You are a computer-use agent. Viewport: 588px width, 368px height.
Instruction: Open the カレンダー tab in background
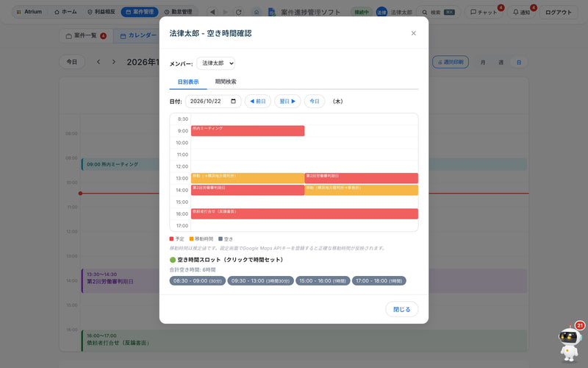point(138,35)
